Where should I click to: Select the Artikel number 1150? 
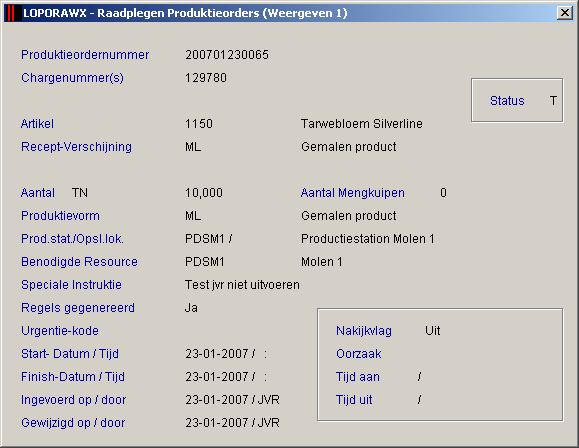click(x=199, y=124)
